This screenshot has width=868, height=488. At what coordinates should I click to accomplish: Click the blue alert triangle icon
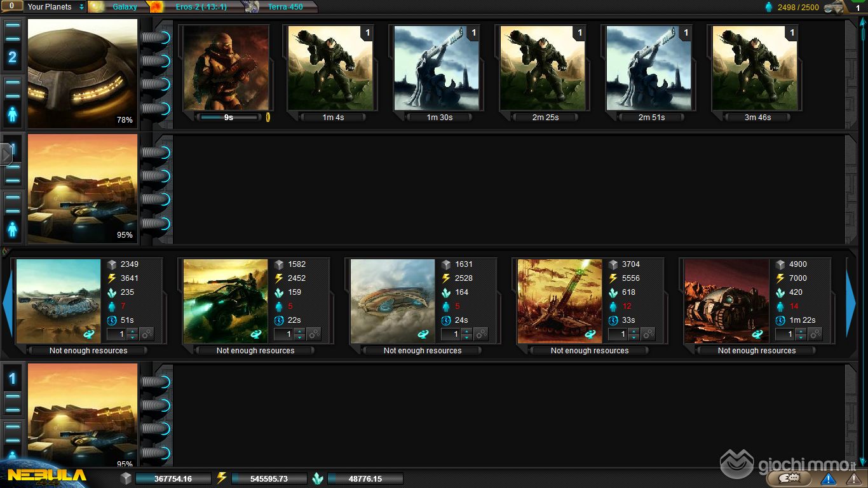(828, 478)
